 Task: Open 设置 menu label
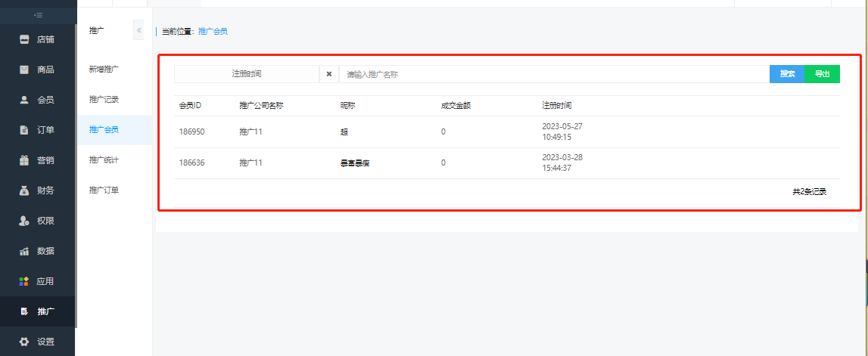pyautogui.click(x=45, y=341)
